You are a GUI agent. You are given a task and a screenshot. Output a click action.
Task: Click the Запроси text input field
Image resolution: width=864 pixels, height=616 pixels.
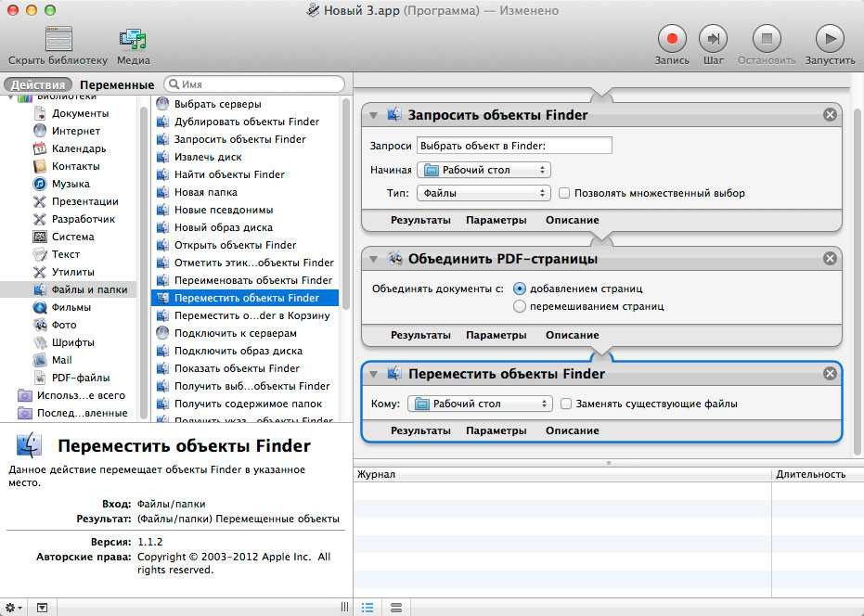[514, 146]
